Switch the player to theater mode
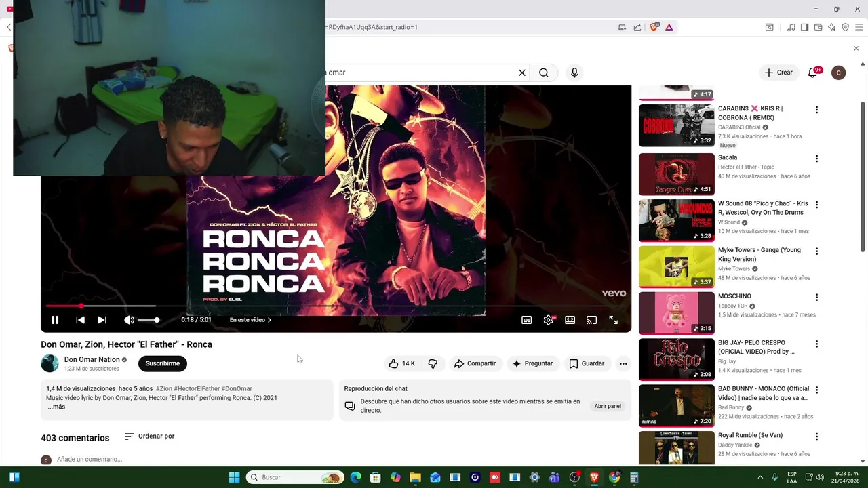This screenshot has width=868, height=488. point(570,320)
